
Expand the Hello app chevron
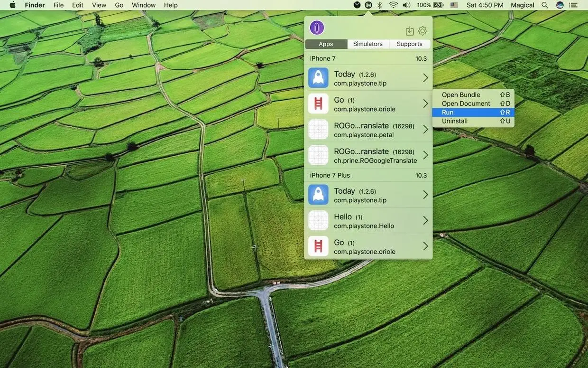[x=425, y=220]
